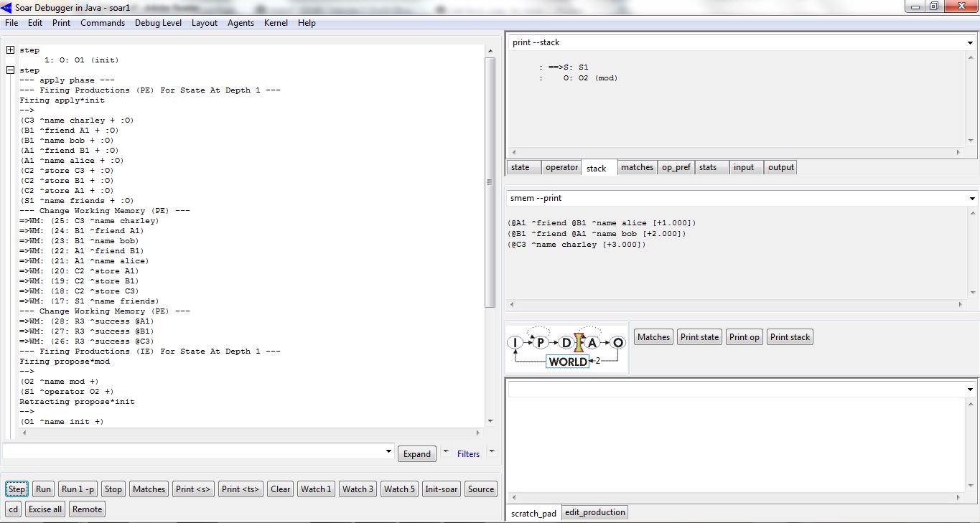Switch to the op_pref tab
Viewport: 980px width, 523px height.
click(x=676, y=167)
